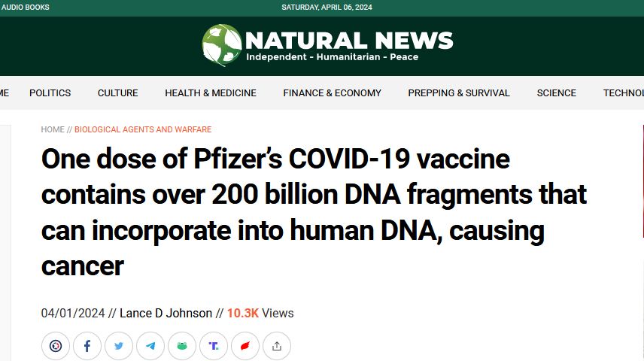Select Prepping & Survival in navigation

click(459, 93)
